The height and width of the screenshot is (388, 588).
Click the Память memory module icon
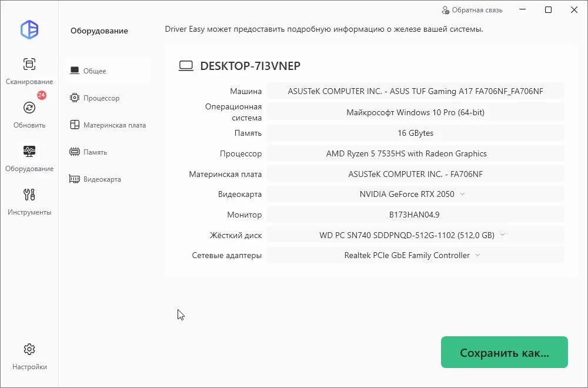pyautogui.click(x=75, y=152)
